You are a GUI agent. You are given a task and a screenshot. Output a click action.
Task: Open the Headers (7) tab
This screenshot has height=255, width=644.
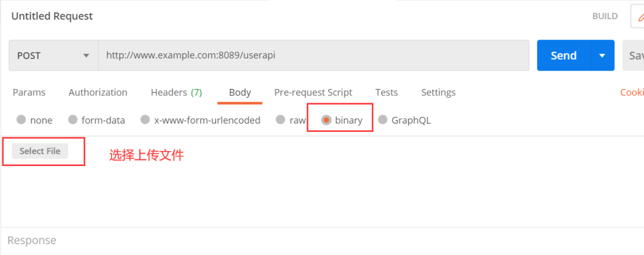coord(176,93)
